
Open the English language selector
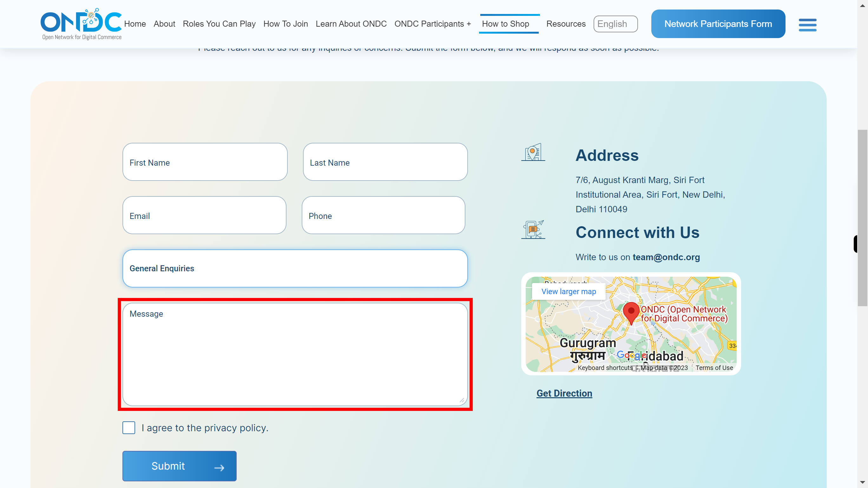616,24
